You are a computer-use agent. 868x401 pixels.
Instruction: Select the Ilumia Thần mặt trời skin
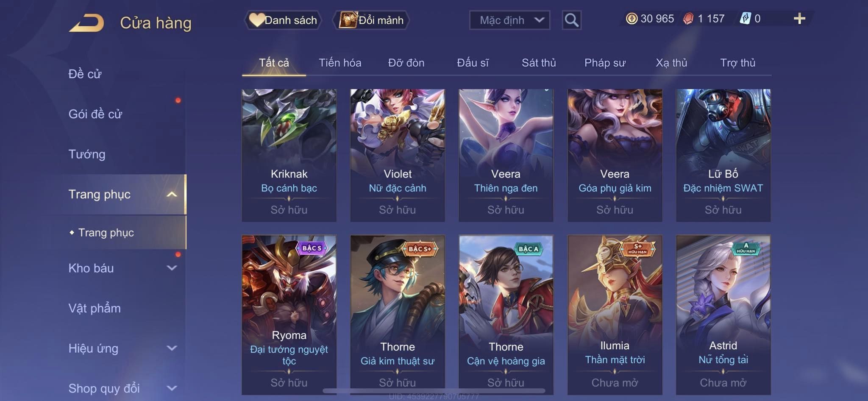(x=615, y=315)
